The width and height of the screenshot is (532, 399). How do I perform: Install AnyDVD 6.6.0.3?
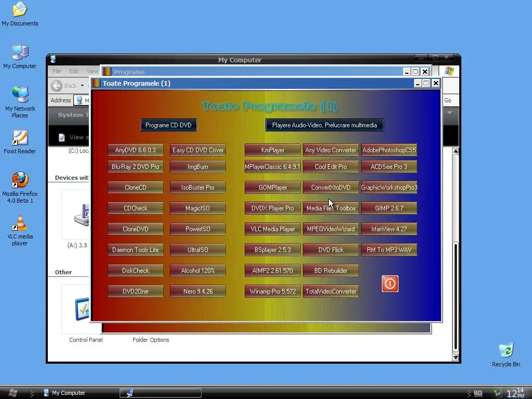coord(136,150)
